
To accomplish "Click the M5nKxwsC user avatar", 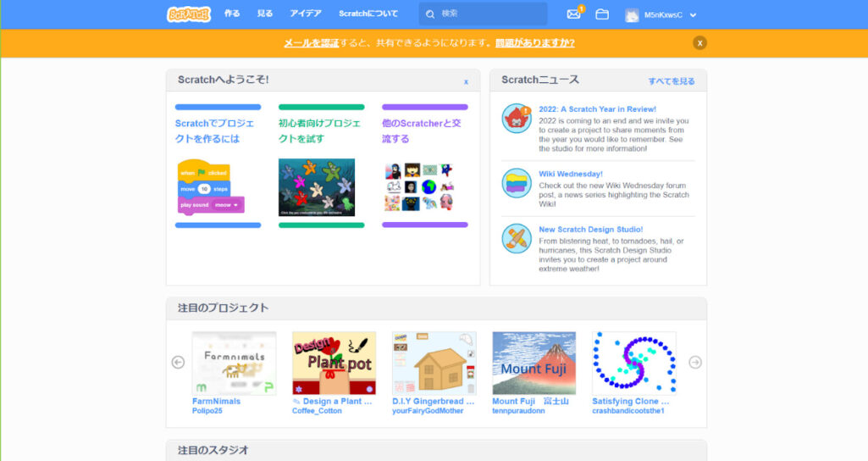I will point(632,15).
